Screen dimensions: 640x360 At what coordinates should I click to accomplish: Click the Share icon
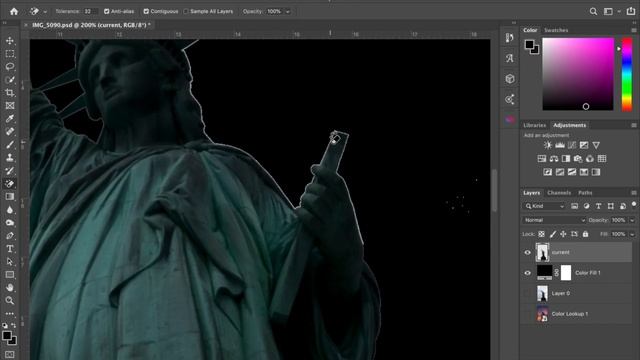631,11
